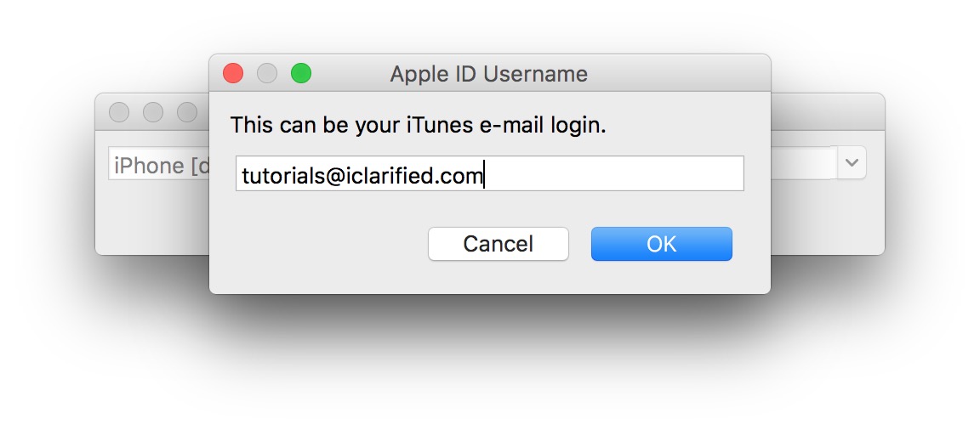Click the "@" symbol in the email address
Image resolution: width=980 pixels, height=430 pixels.
pyautogui.click(x=331, y=176)
